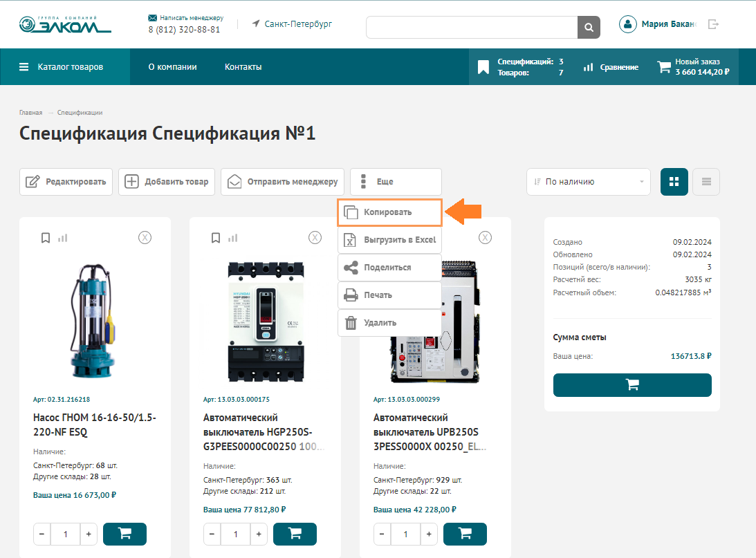Decrease quantity of HGP250S breaker
The height and width of the screenshot is (558, 756).
click(212, 534)
